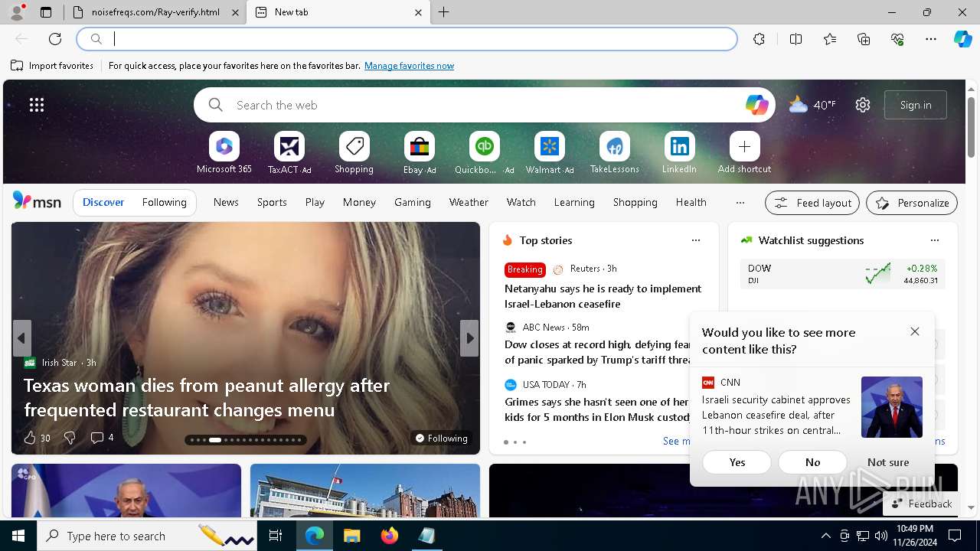Click the browser address bar
The width and height of the screenshot is (980, 551).
tap(407, 39)
